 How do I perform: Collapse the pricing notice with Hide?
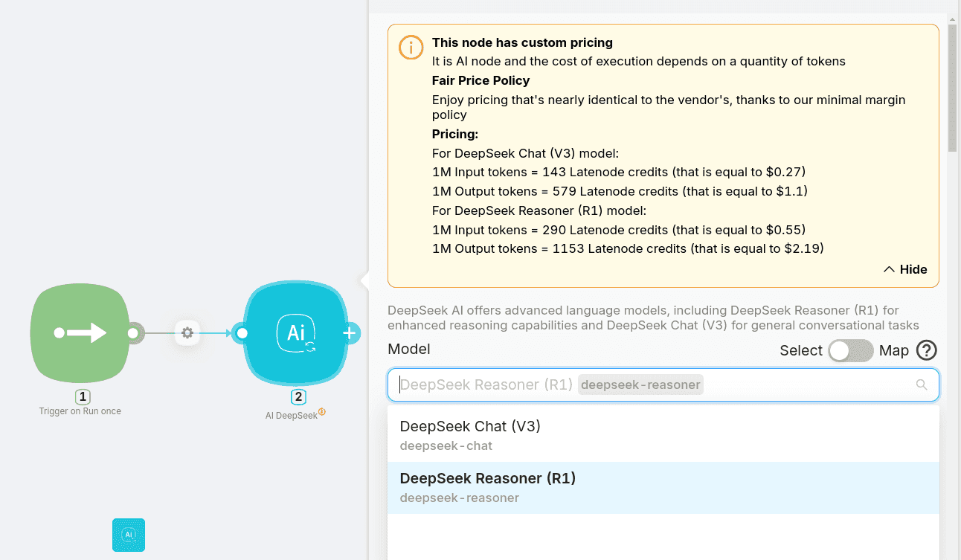click(x=905, y=269)
